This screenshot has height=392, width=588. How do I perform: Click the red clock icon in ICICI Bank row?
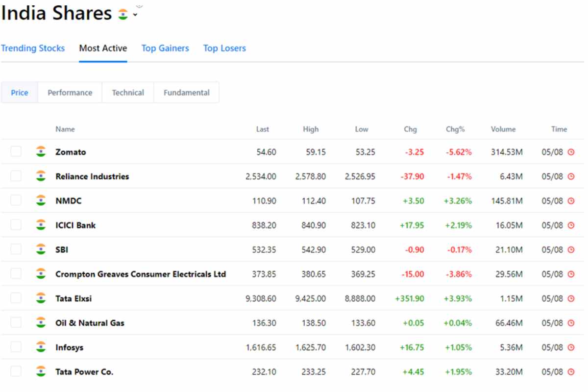click(x=571, y=225)
